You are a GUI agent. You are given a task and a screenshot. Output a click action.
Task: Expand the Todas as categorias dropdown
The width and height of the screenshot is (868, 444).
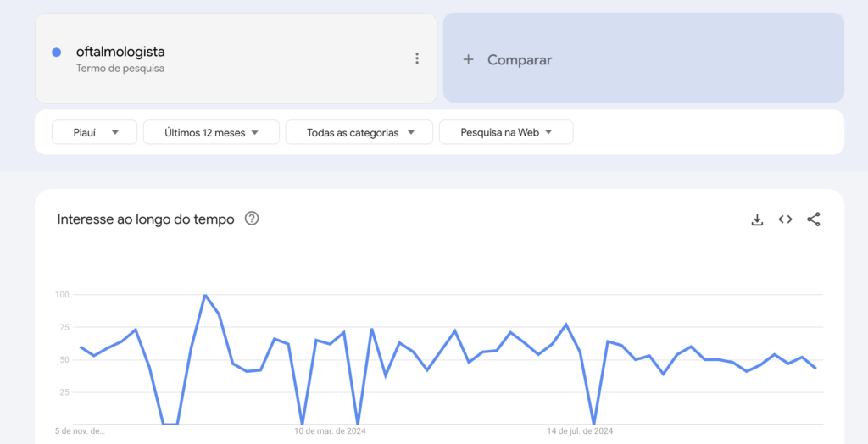point(359,132)
